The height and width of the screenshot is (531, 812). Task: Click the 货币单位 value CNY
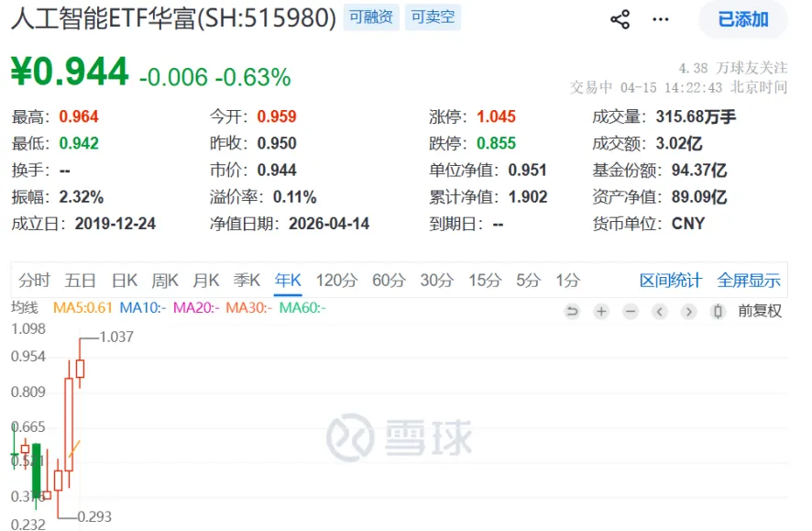coord(688,224)
